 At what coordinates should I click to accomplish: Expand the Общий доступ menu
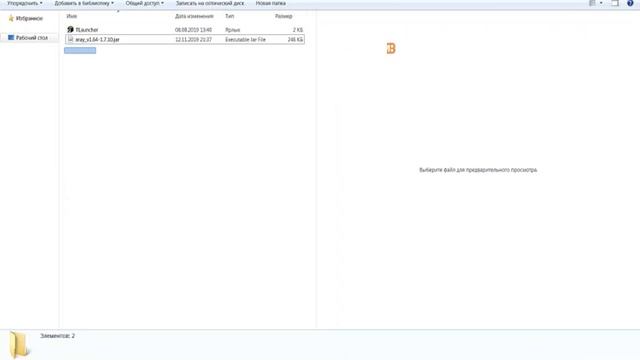(x=144, y=3)
